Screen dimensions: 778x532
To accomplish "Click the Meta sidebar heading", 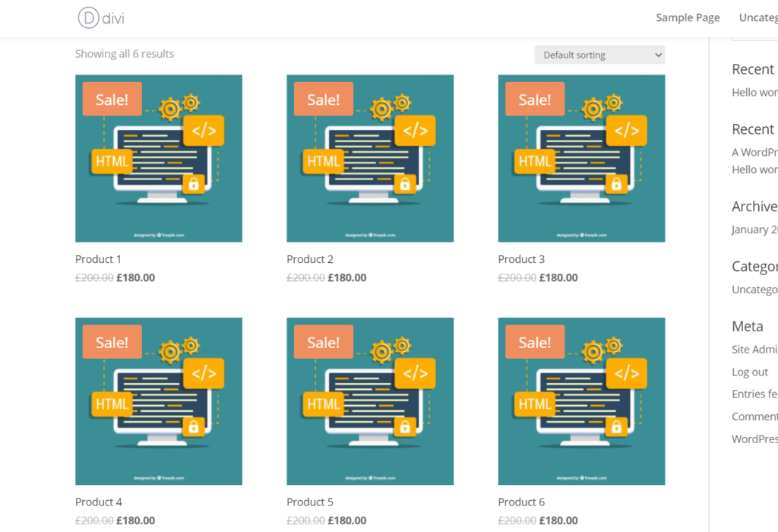I will point(748,326).
